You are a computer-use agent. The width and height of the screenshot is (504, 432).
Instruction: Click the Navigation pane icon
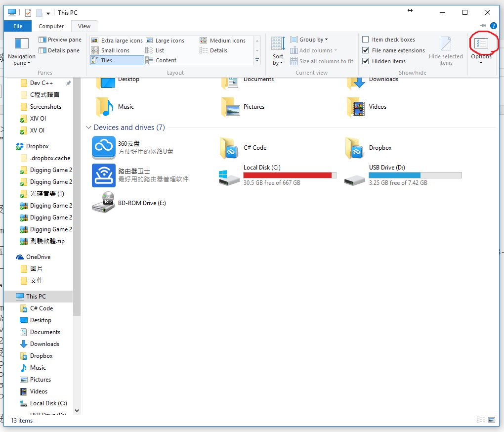click(x=22, y=43)
